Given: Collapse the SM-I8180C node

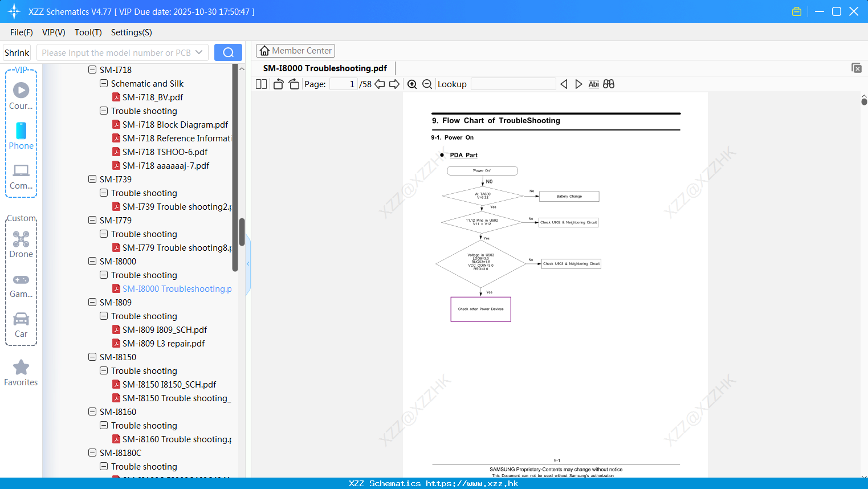Looking at the screenshot, I should [92, 453].
